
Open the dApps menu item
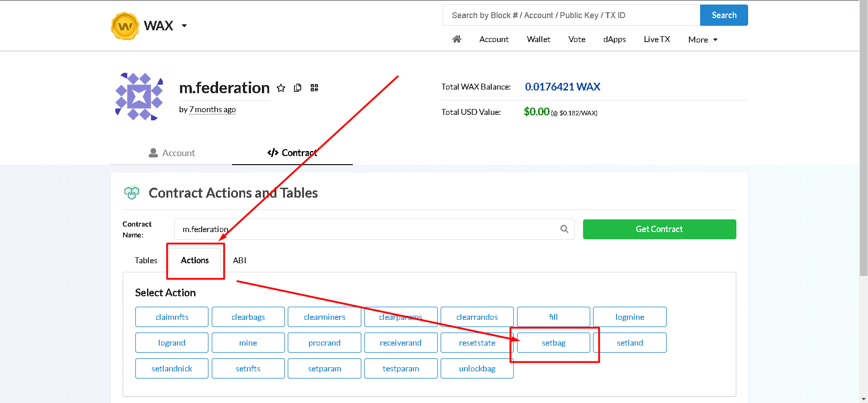click(x=614, y=39)
